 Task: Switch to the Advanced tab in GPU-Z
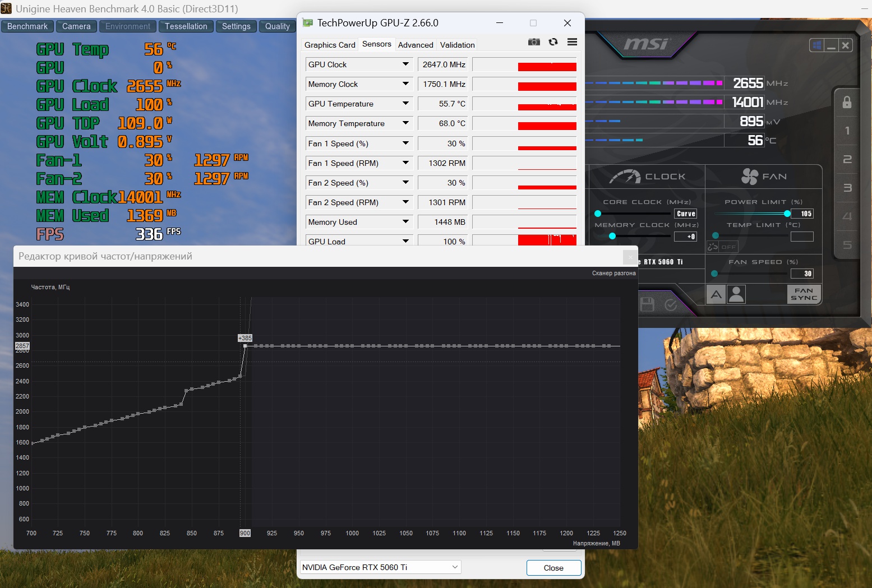(416, 45)
